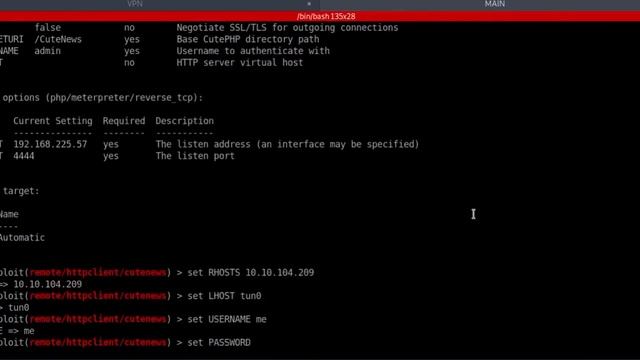This screenshot has height=360, width=640.
Task: Select 'Username to authenticate with' description
Action: [253, 51]
